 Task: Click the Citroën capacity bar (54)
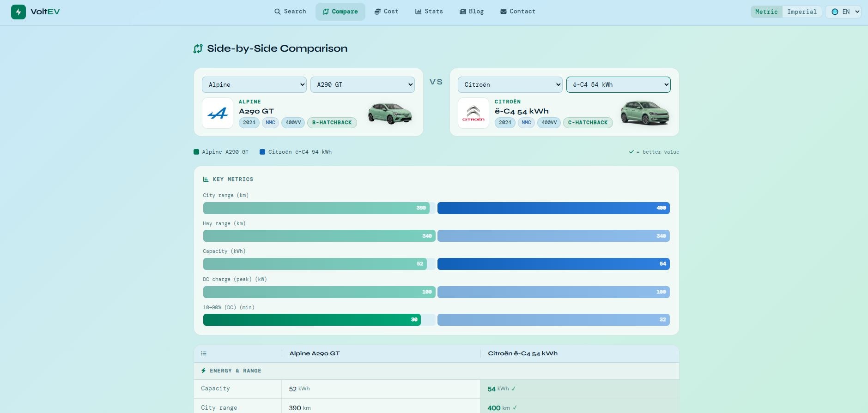point(553,264)
